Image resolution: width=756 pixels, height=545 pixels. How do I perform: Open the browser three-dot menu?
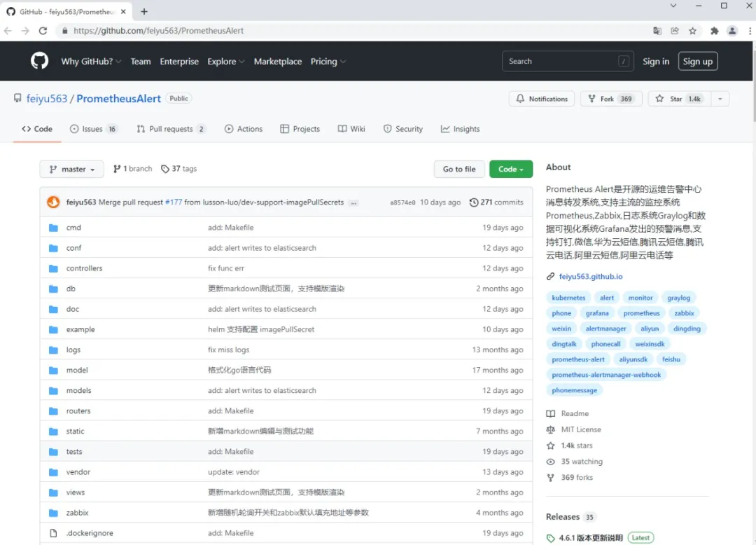point(750,31)
